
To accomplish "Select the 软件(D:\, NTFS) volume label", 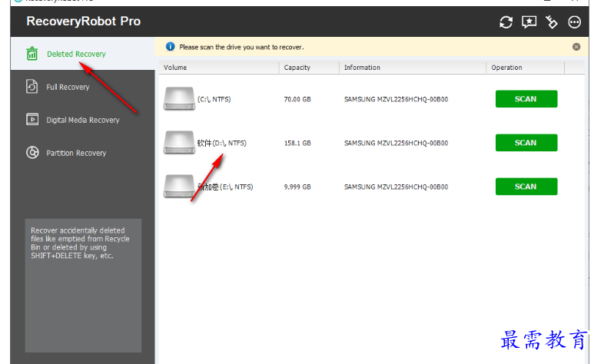I will (x=221, y=143).
